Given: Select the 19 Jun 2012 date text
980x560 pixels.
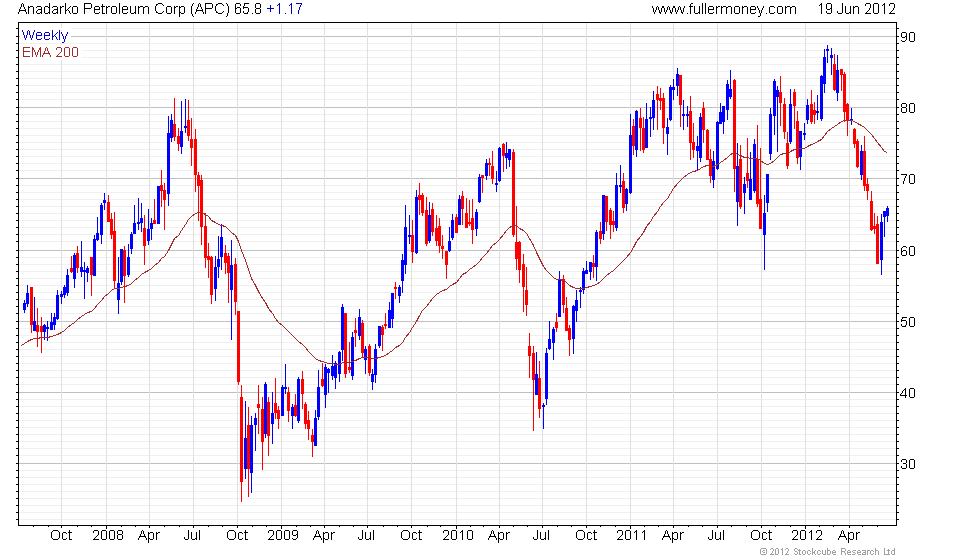Looking at the screenshot, I should (x=856, y=9).
